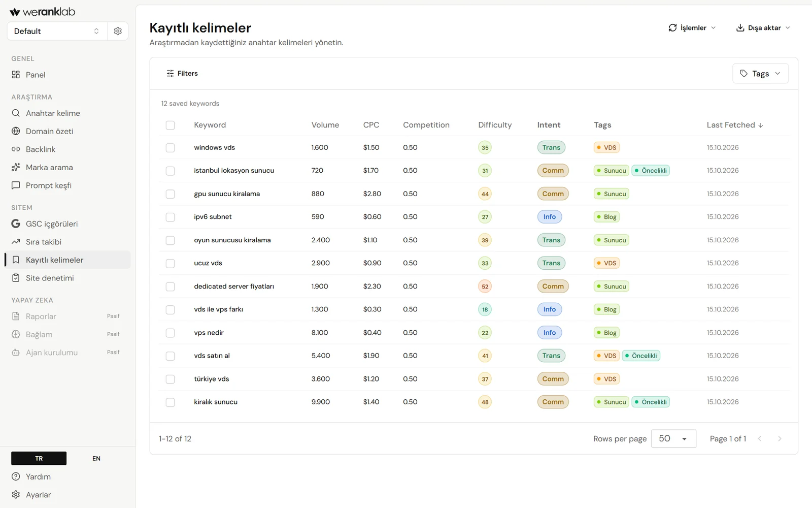The image size is (812, 508).
Task: Click the Backlink chain icon
Action: [16, 149]
